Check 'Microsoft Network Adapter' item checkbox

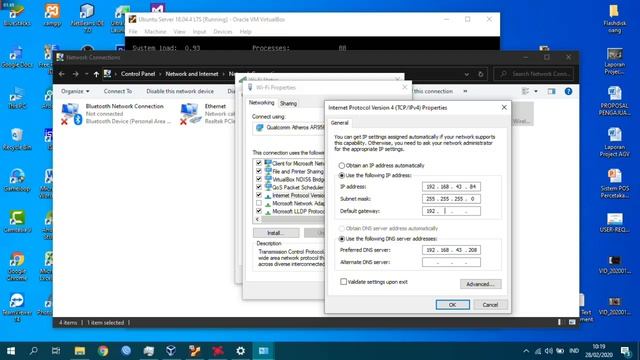click(259, 203)
